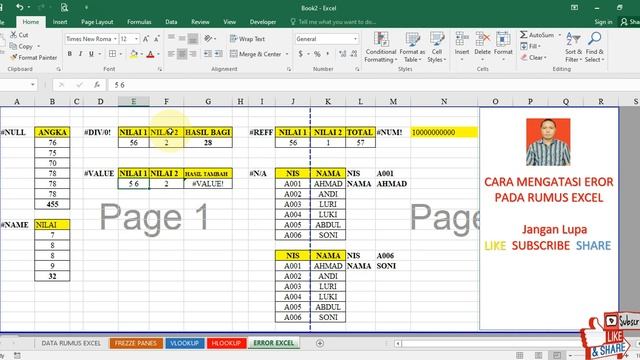Switch to the Data ribbon tab
Viewport: 640px width, 360px height.
pos(171,22)
